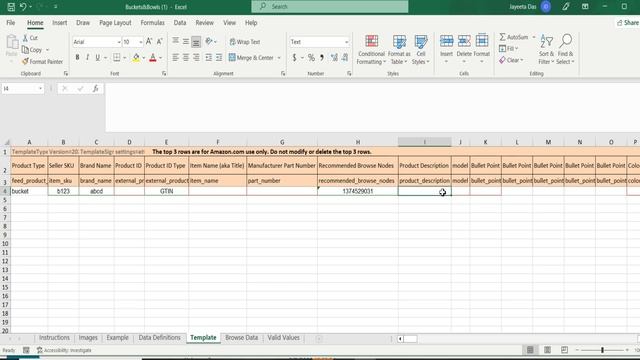640x360 pixels.
Task: Apply cell borders
Action: 117,58
